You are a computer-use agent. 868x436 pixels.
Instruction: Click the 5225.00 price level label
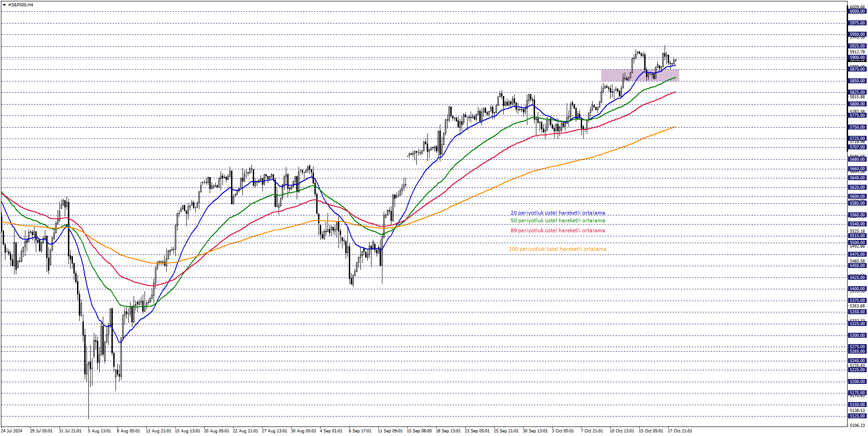tap(857, 370)
